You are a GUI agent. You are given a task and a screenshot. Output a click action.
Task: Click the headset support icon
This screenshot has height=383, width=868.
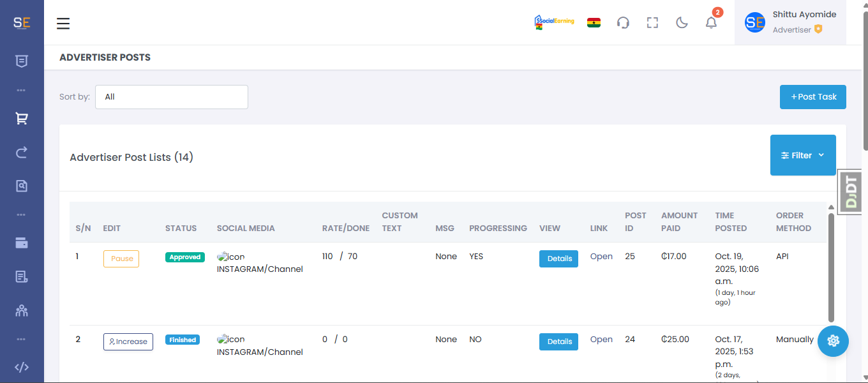(x=623, y=23)
